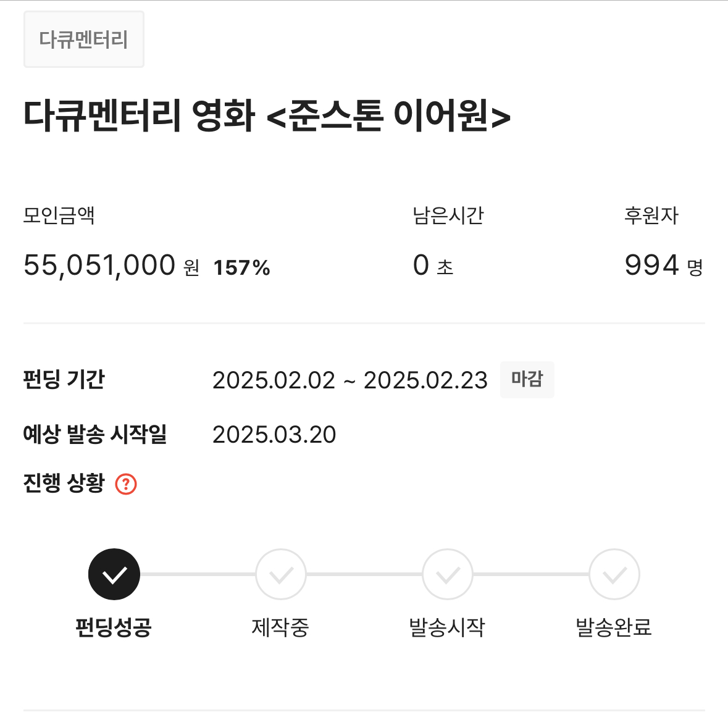Click the 0 초 remaining time value

433,266
